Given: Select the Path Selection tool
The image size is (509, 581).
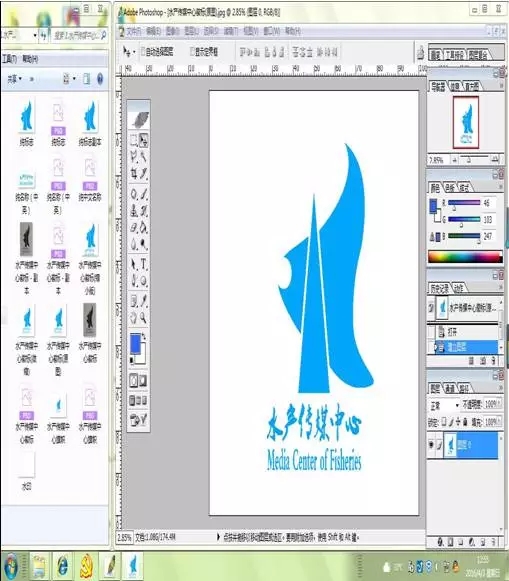Looking at the screenshot, I should tap(134, 264).
